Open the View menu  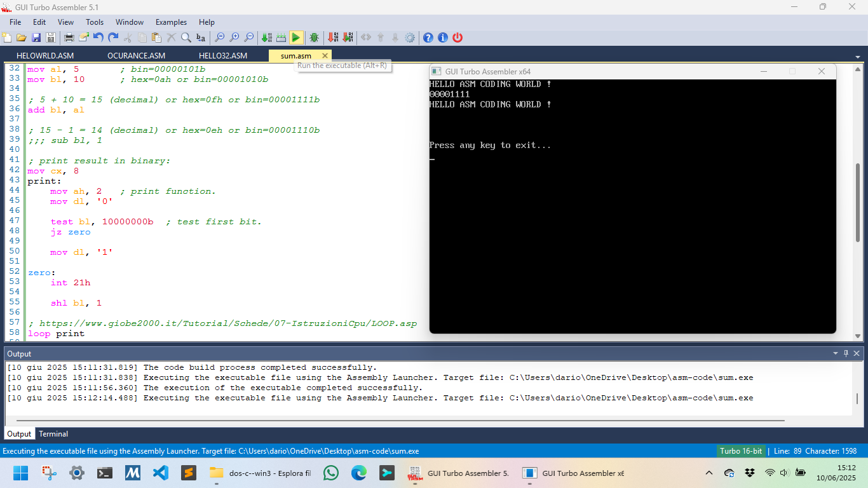[x=65, y=22]
